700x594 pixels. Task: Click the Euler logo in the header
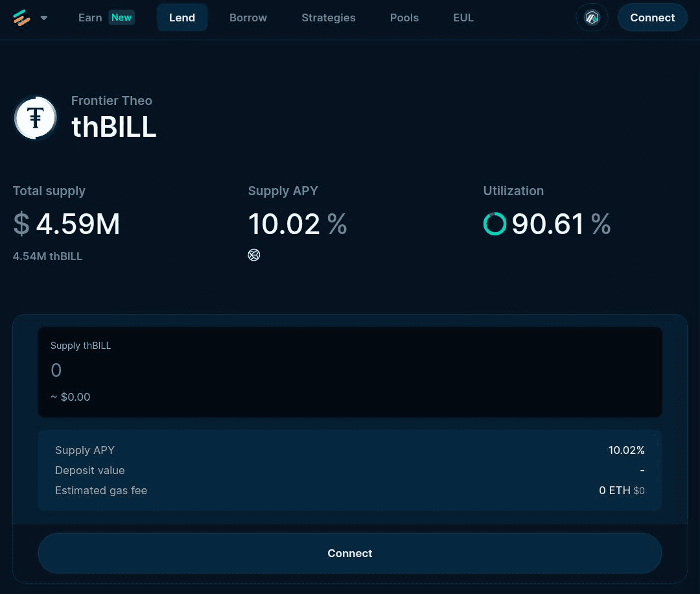(22, 18)
